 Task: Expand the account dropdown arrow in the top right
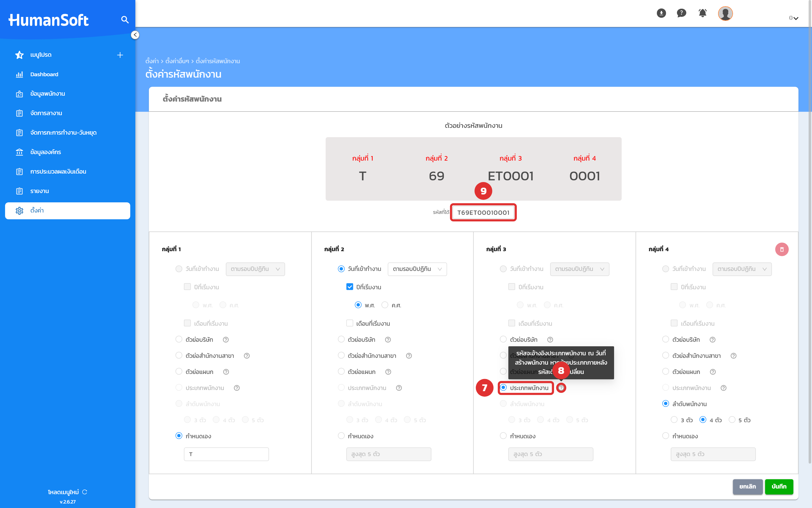(x=796, y=18)
